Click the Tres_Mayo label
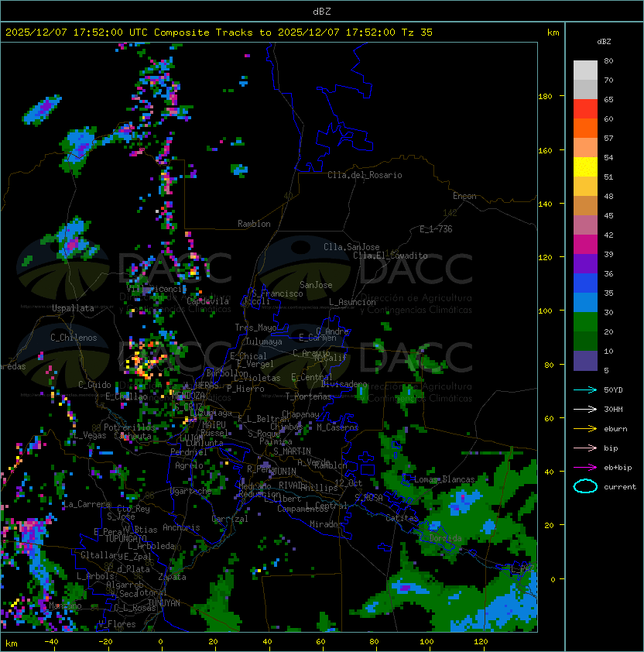Image resolution: width=644 pixels, height=652 pixels. pyautogui.click(x=255, y=328)
